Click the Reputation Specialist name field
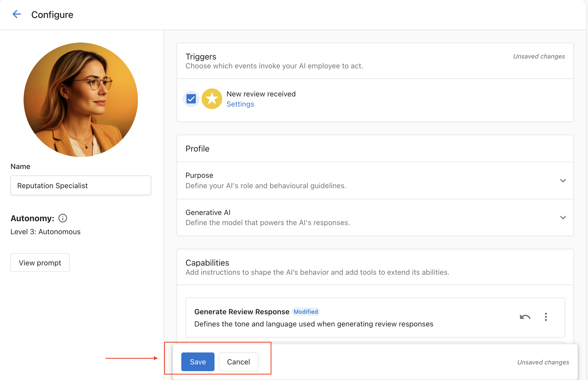The width and height of the screenshot is (588, 380). tap(81, 185)
